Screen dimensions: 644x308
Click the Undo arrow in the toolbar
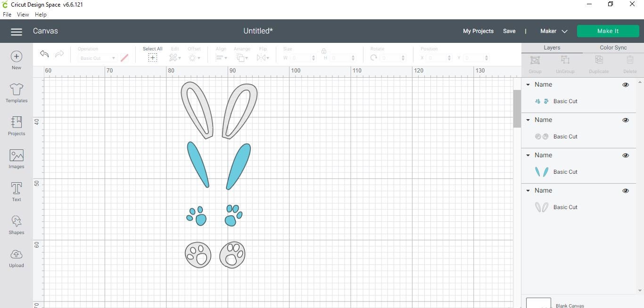point(44,54)
